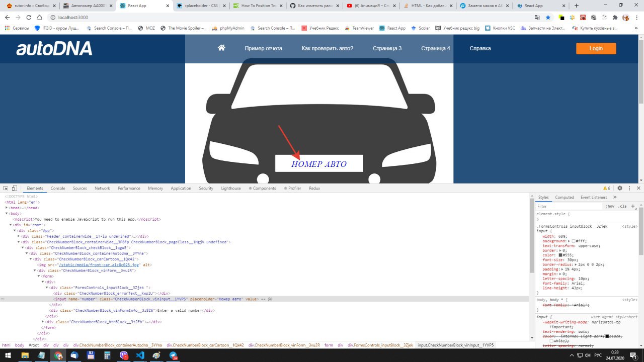The height and width of the screenshot is (362, 644).
Task: Expand the head element node
Action: (x=7, y=208)
